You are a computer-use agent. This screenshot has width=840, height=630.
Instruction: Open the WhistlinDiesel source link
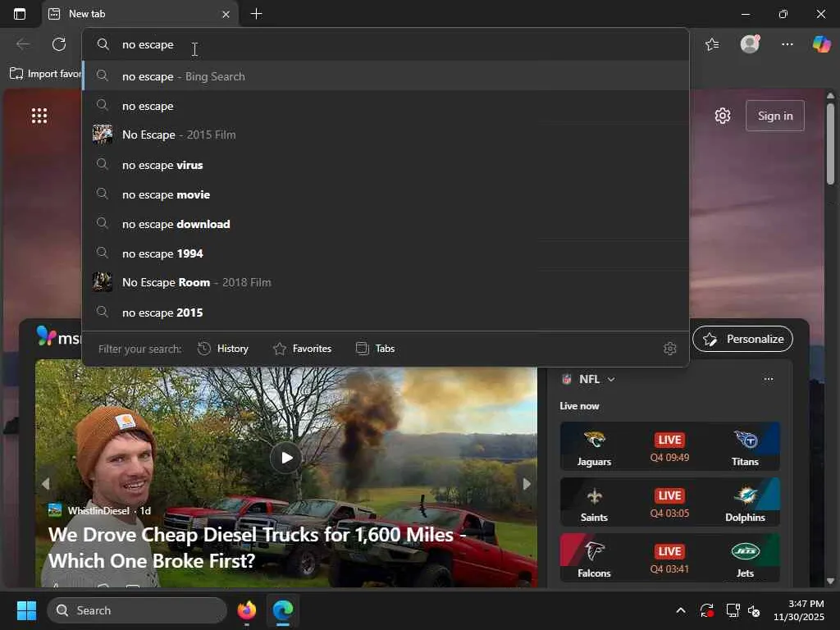click(98, 510)
